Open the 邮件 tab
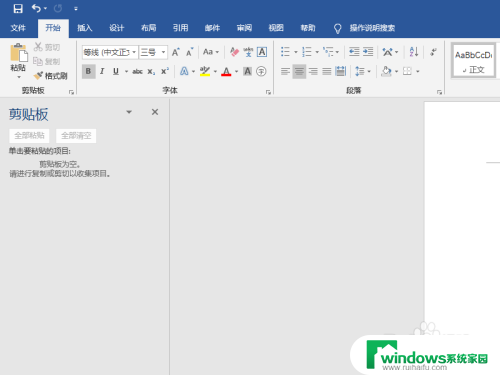 coord(212,28)
